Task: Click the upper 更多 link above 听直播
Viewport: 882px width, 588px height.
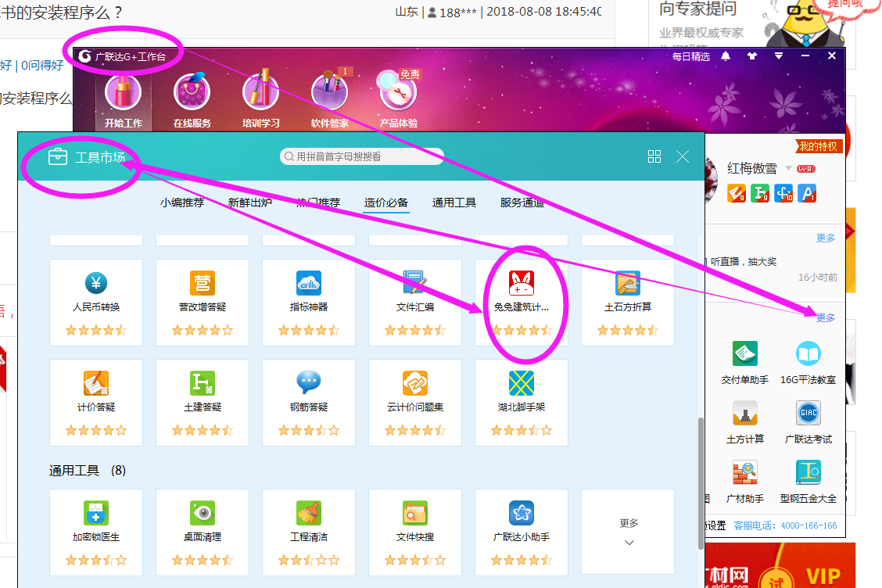Action: coord(826,238)
